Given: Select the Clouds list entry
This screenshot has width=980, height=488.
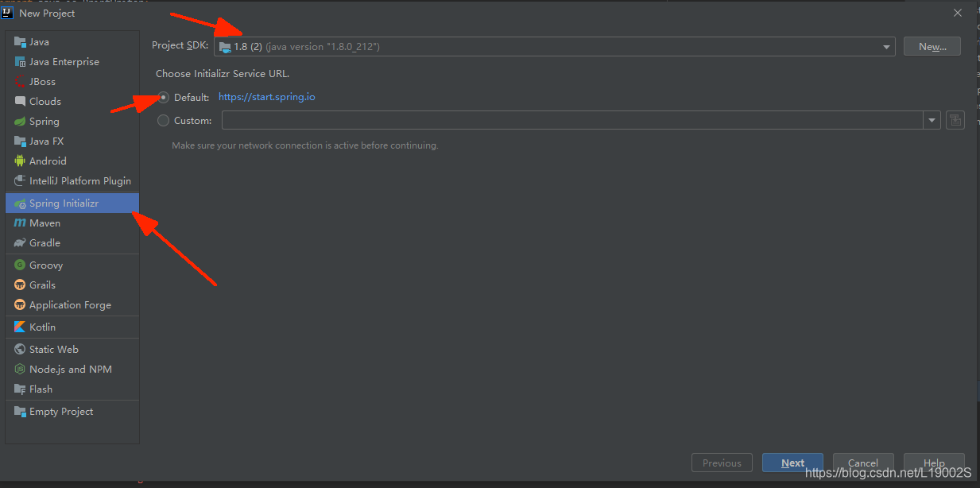Looking at the screenshot, I should tap(72, 102).
